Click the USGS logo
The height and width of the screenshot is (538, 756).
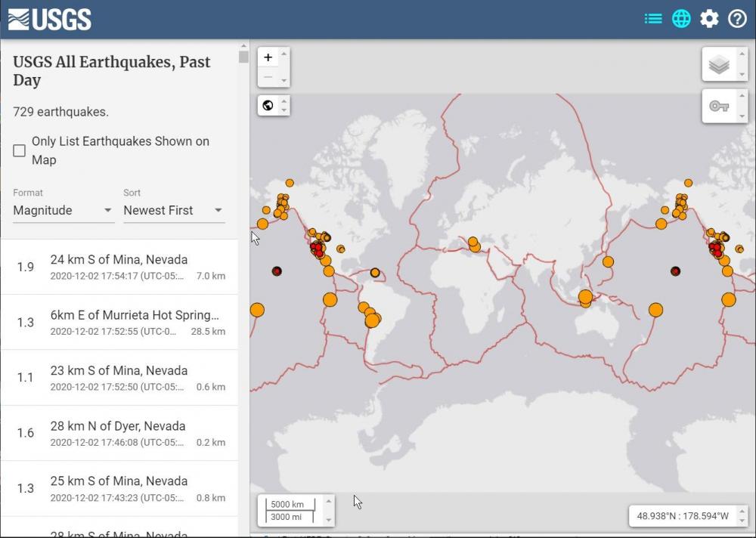click(48, 19)
